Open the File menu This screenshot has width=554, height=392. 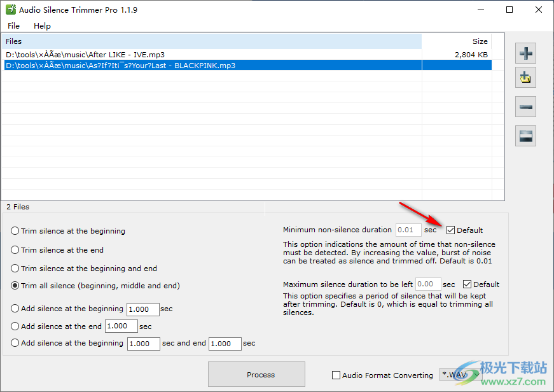point(13,26)
